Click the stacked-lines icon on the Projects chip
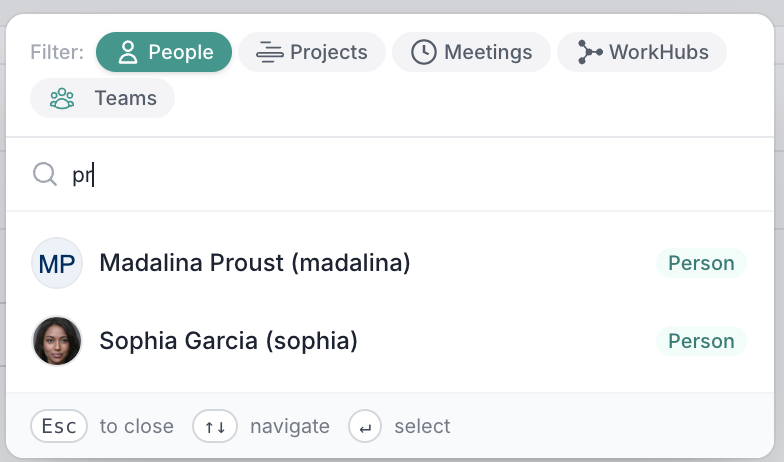This screenshot has width=784, height=462. (x=269, y=53)
